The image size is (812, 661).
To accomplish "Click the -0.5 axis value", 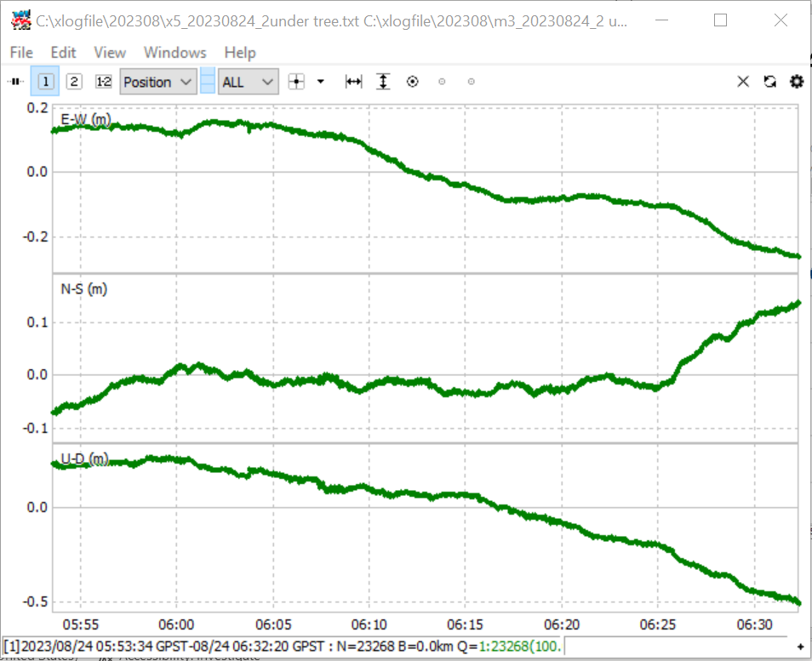I will (35, 602).
